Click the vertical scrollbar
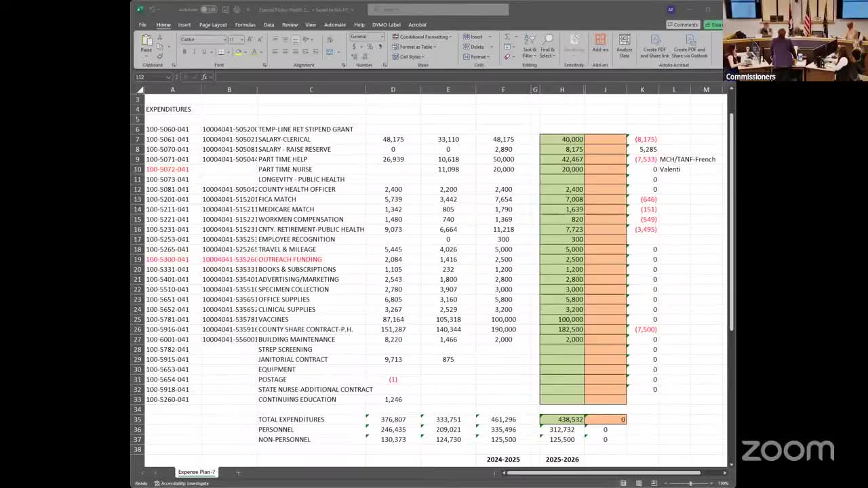 (x=730, y=222)
